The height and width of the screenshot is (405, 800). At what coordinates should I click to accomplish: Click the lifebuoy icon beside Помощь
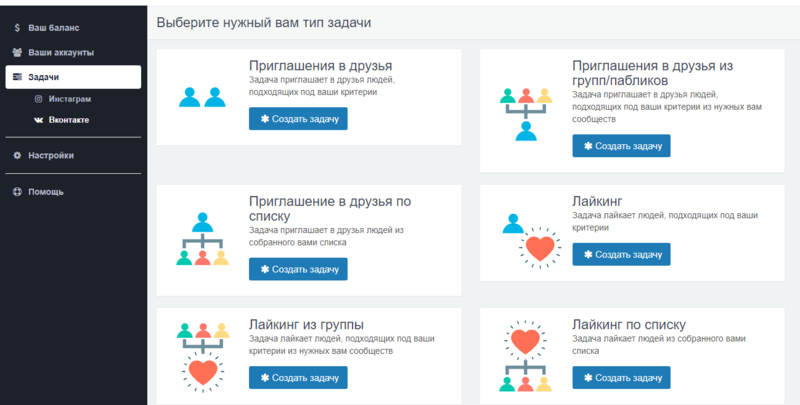click(x=17, y=191)
